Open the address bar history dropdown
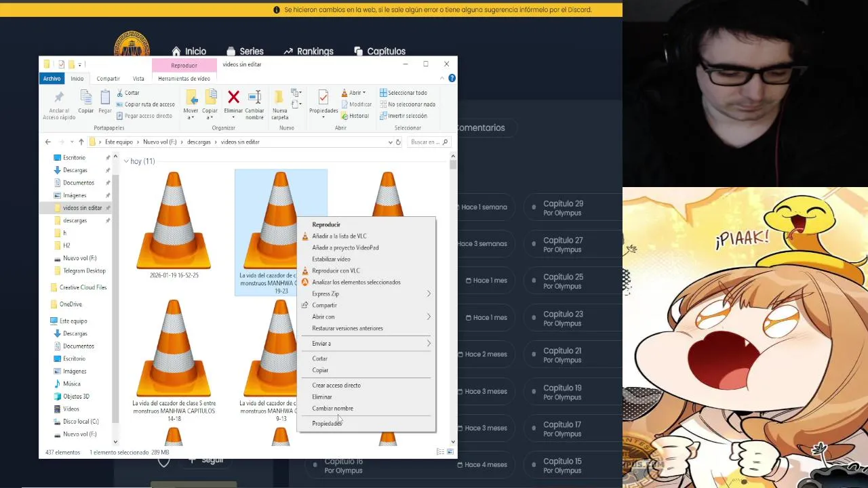The image size is (868, 488). 390,142
